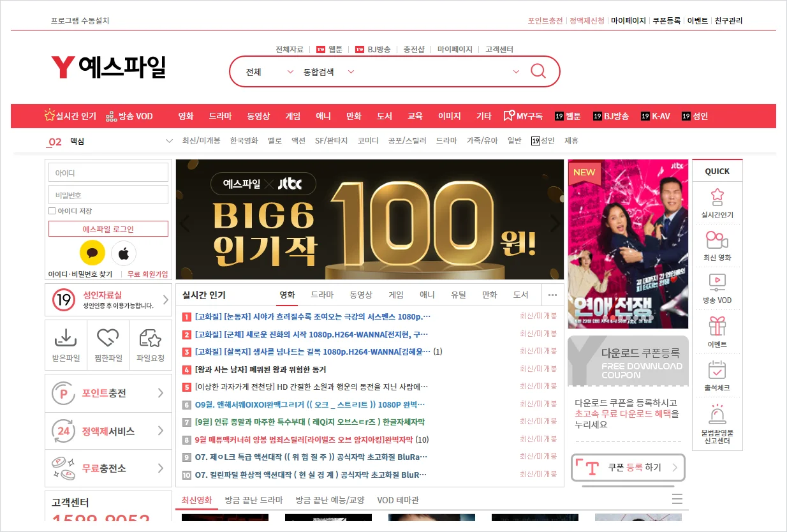Open 포인트충전 link in top bar
787x532 pixels.
(545, 20)
